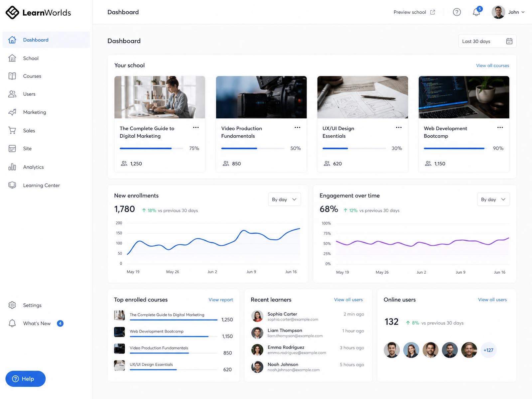Open the Video Production Fundamentals camera thumbnail
The width and height of the screenshot is (532, 399).
tap(261, 97)
